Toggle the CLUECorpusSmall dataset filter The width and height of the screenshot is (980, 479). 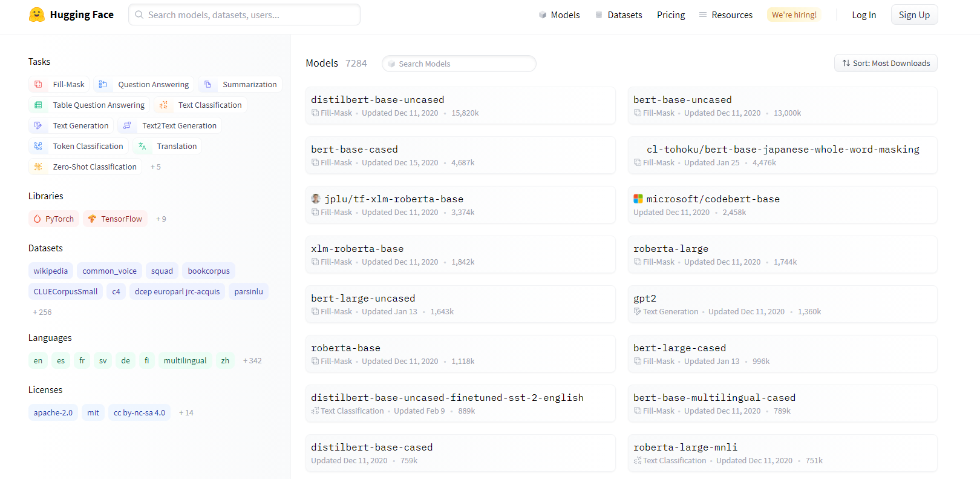[x=65, y=291]
